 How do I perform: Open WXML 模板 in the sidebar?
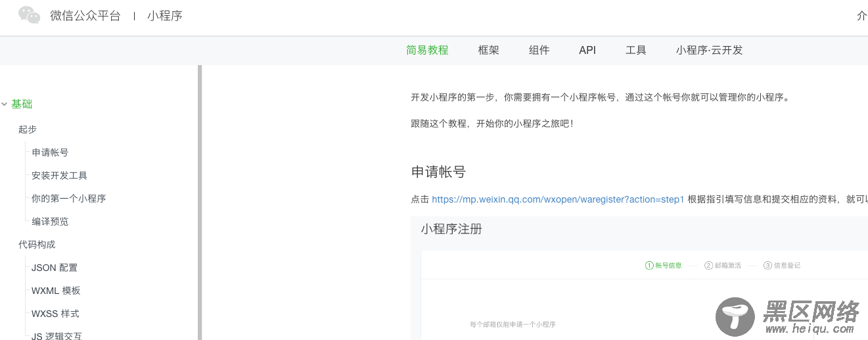point(56,291)
